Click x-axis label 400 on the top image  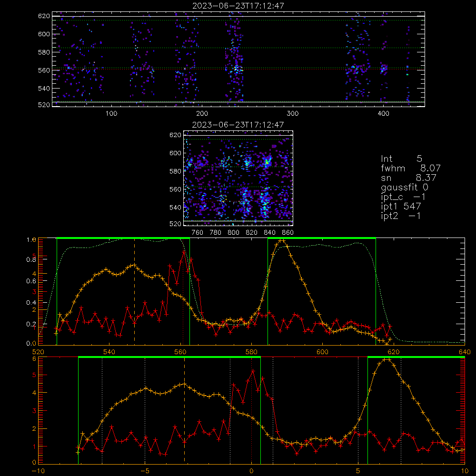point(383,114)
